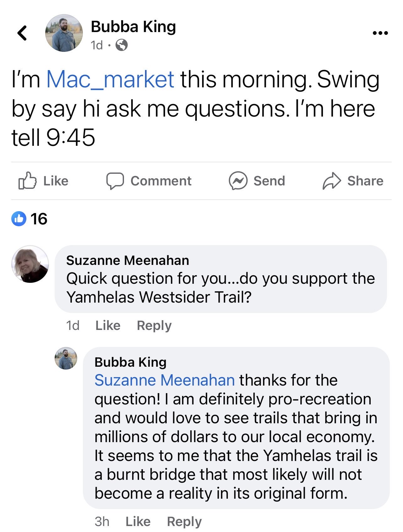The height and width of the screenshot is (532, 403).
Task: Open the three-dot post options menu
Action: [x=380, y=33]
